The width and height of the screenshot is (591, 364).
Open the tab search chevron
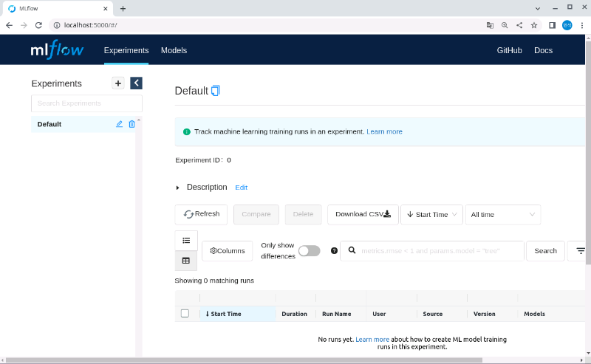pyautogui.click(x=538, y=9)
